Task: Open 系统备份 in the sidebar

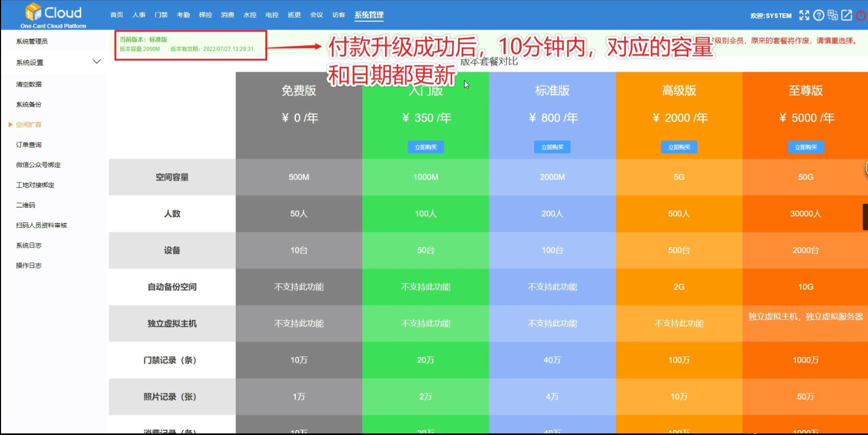Action: pyautogui.click(x=28, y=105)
